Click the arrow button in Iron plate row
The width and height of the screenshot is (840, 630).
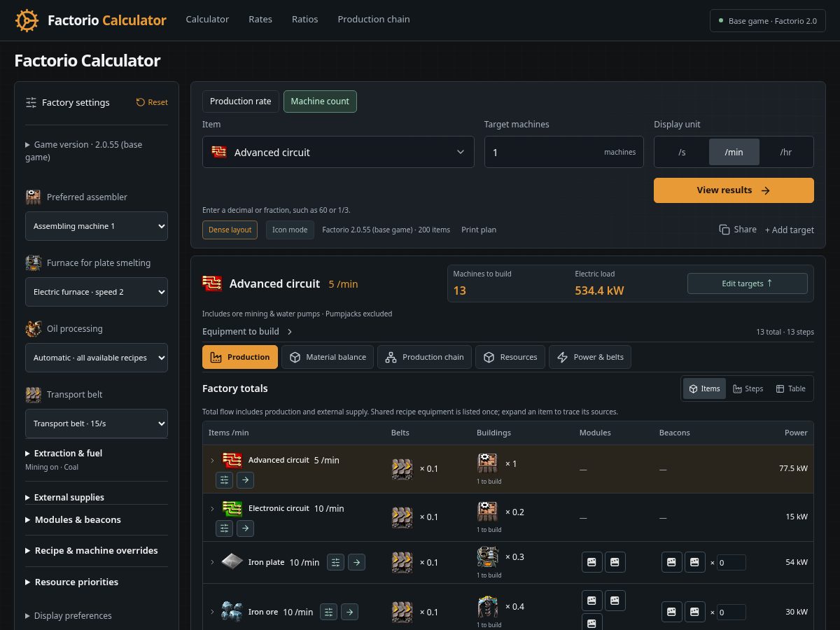pos(356,561)
